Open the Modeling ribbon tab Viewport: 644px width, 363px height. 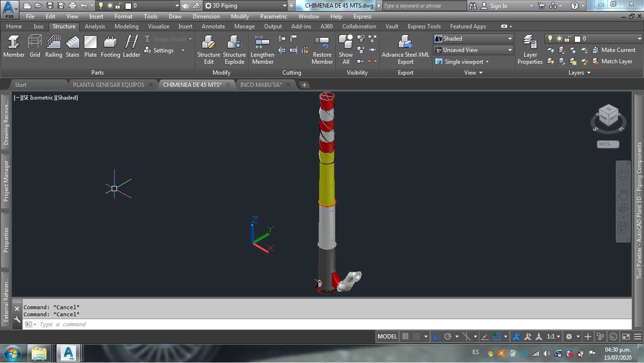(126, 26)
